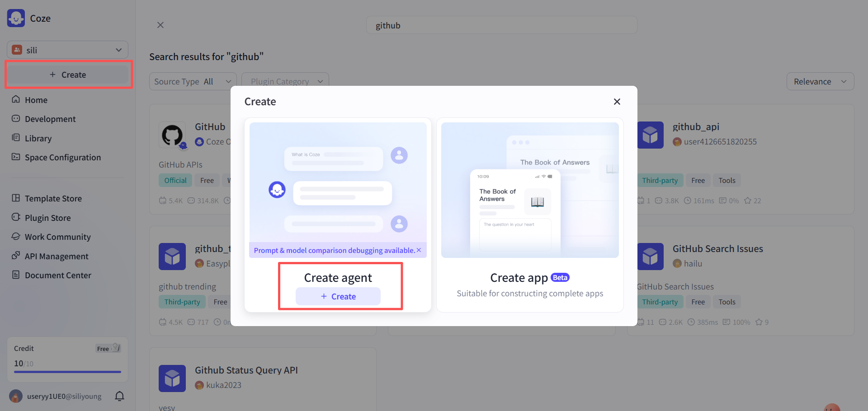
Task: Click the Document Center icon
Action: coord(16,275)
